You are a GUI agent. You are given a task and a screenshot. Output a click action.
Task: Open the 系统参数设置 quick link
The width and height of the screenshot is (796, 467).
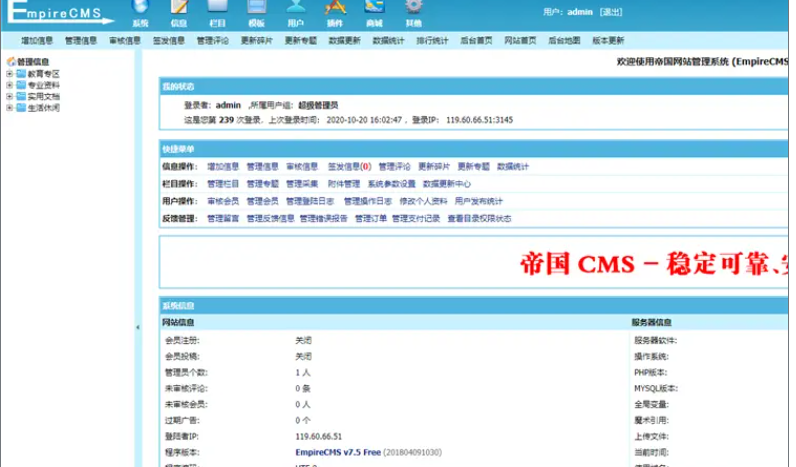[391, 184]
